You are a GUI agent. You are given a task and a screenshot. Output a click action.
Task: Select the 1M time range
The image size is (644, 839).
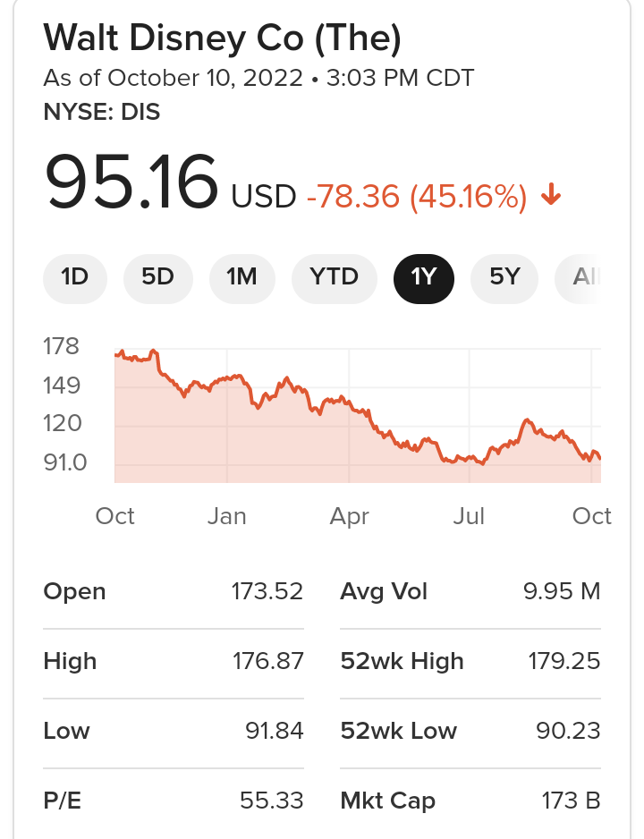(241, 277)
